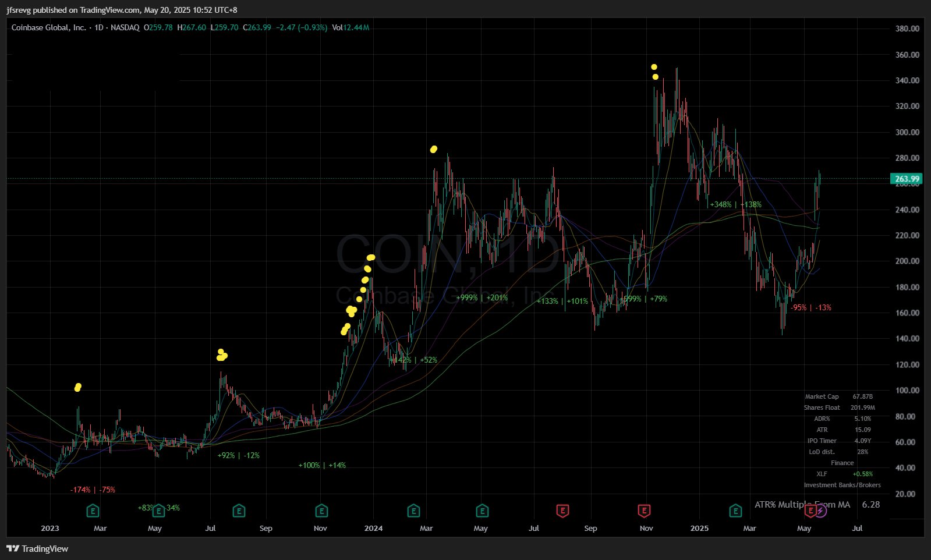Image resolution: width=931 pixels, height=560 pixels.
Task: Open the TradingView logo at bottom left
Action: click(x=37, y=548)
